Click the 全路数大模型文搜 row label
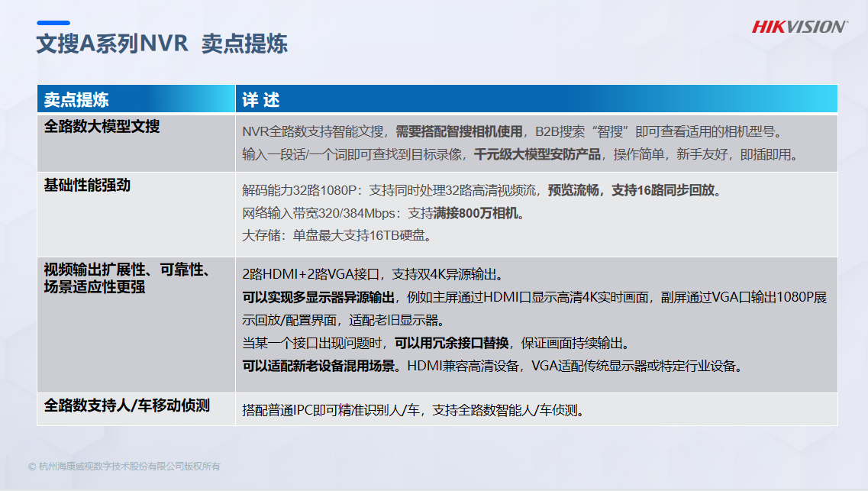The height and width of the screenshot is (491, 868). click(102, 127)
